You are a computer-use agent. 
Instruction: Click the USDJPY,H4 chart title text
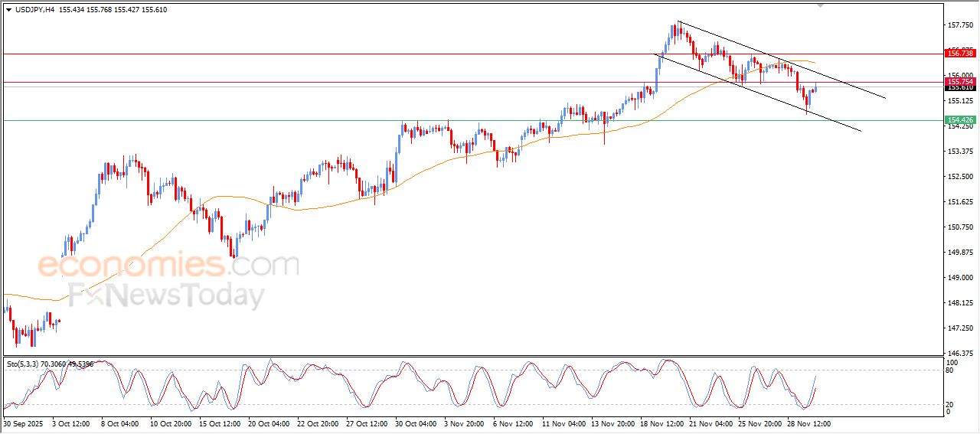tap(34, 10)
